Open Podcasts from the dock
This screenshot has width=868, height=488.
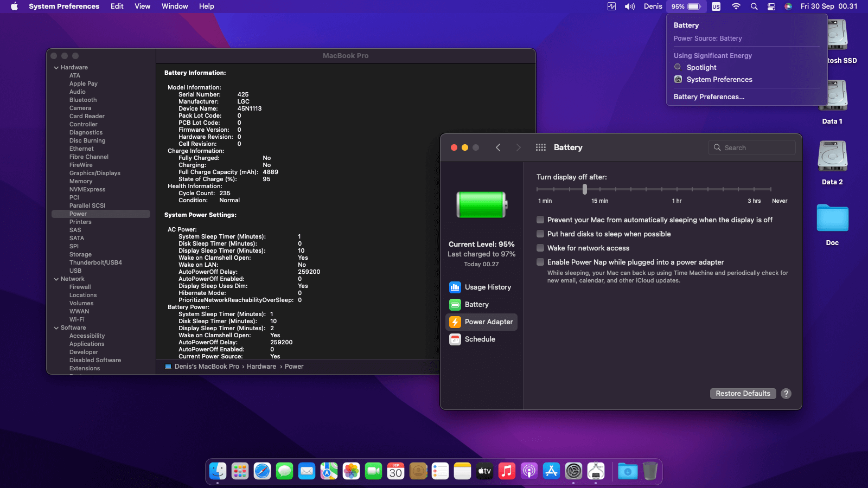529,471
